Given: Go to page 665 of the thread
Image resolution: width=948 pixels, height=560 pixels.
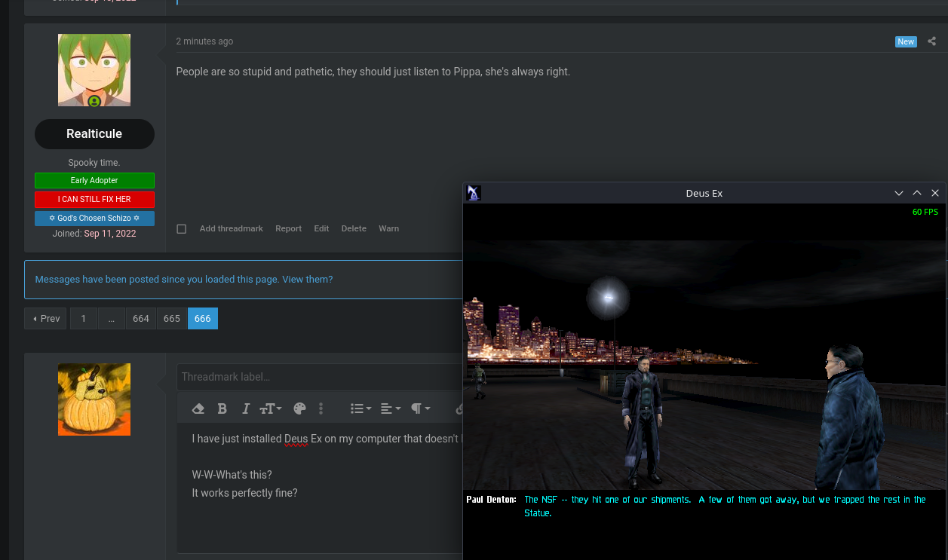Looking at the screenshot, I should tap(172, 319).
